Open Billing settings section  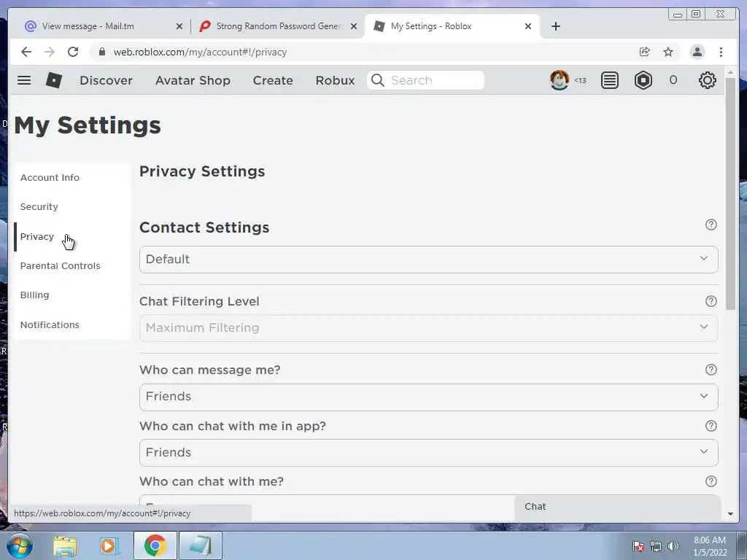pyautogui.click(x=34, y=295)
